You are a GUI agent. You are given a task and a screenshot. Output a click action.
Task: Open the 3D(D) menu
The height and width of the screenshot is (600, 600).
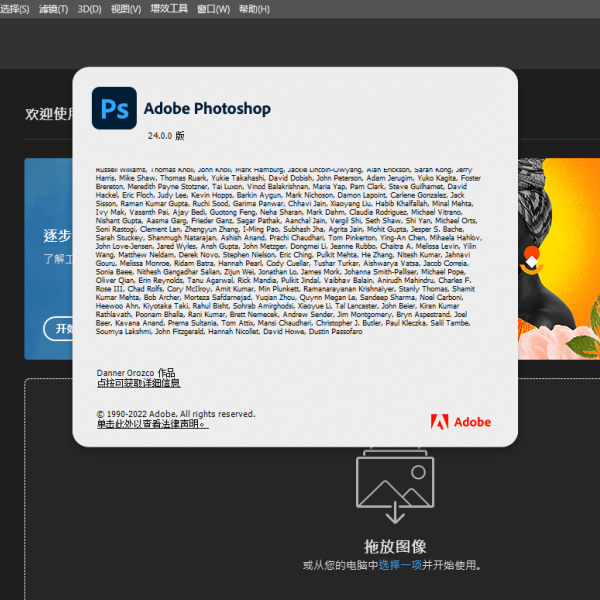point(89,9)
